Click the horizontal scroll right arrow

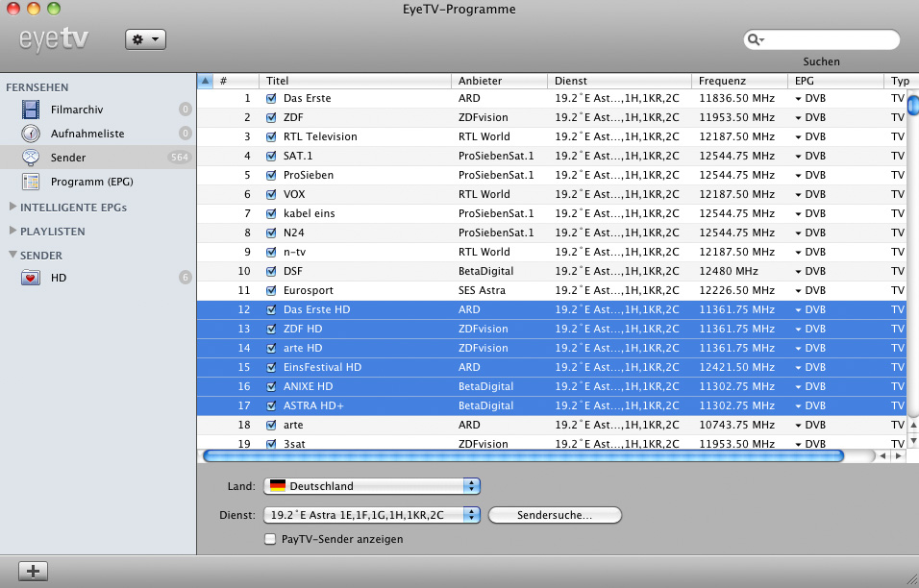tap(898, 455)
